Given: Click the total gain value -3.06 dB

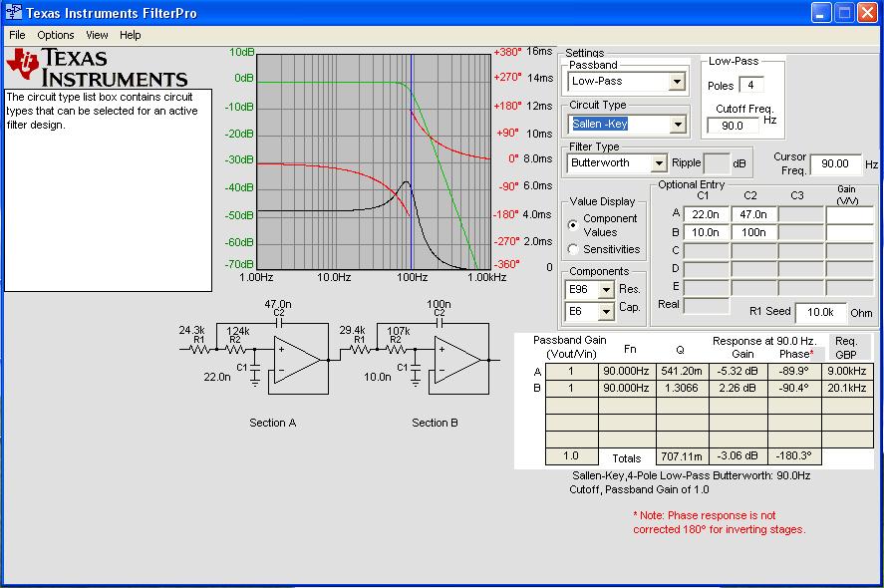Looking at the screenshot, I should coord(737,456).
